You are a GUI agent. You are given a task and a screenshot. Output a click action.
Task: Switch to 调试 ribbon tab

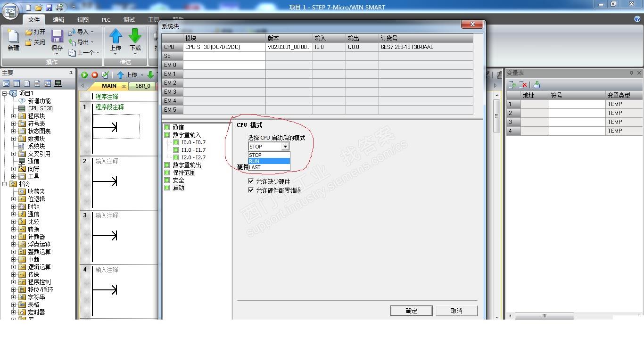pyautogui.click(x=129, y=20)
